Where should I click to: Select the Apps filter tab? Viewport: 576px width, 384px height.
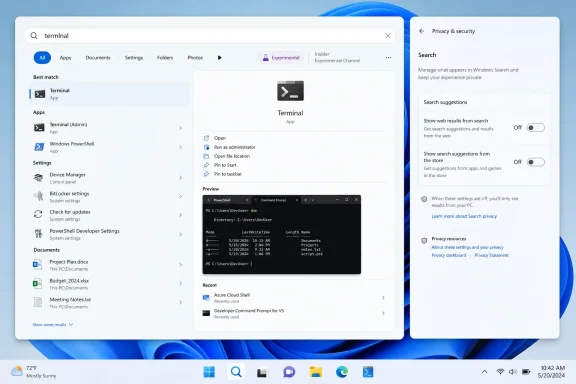point(65,58)
